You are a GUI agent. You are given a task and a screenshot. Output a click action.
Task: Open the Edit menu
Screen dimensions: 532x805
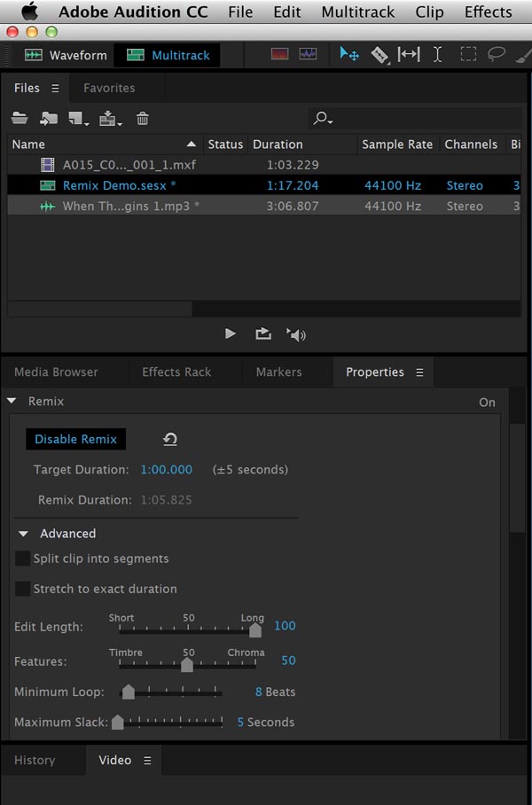click(287, 12)
